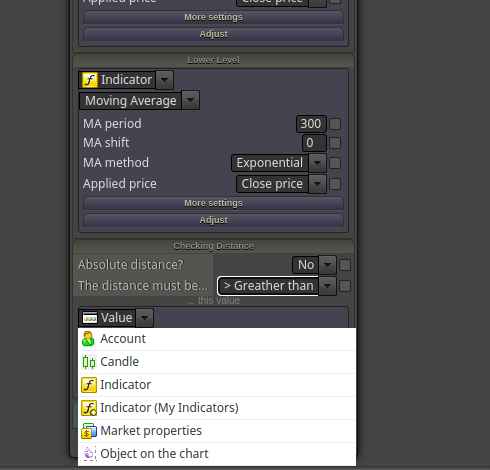Click the Exponential method value
The height and width of the screenshot is (470, 490).
tap(270, 163)
